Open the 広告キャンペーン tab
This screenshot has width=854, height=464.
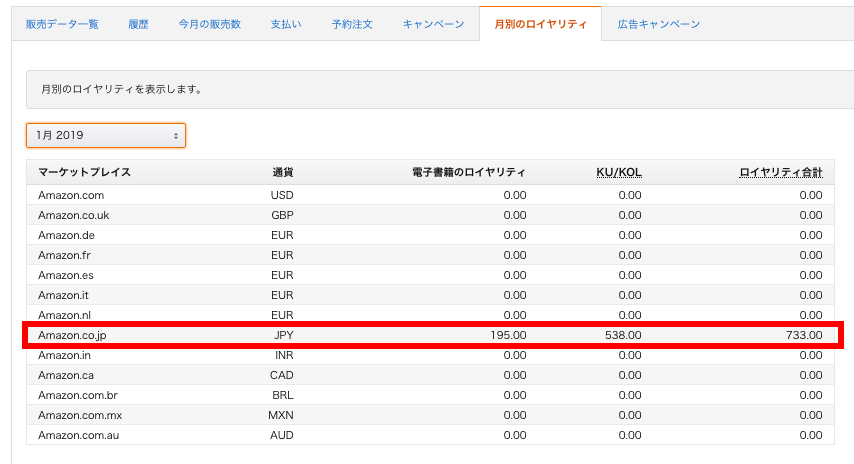(658, 25)
